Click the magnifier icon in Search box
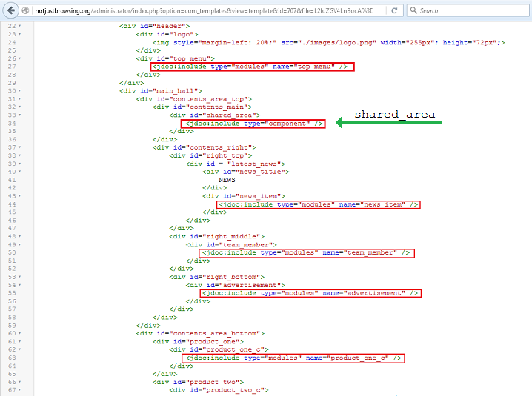This screenshot has width=532, height=396. 413,11
